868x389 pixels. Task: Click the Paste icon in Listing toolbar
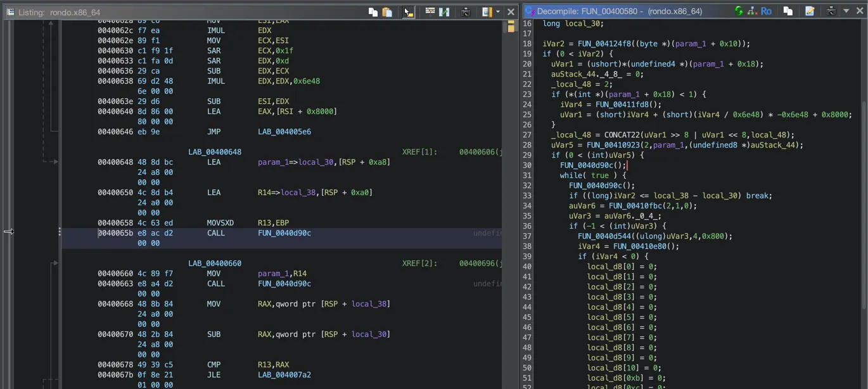point(386,11)
